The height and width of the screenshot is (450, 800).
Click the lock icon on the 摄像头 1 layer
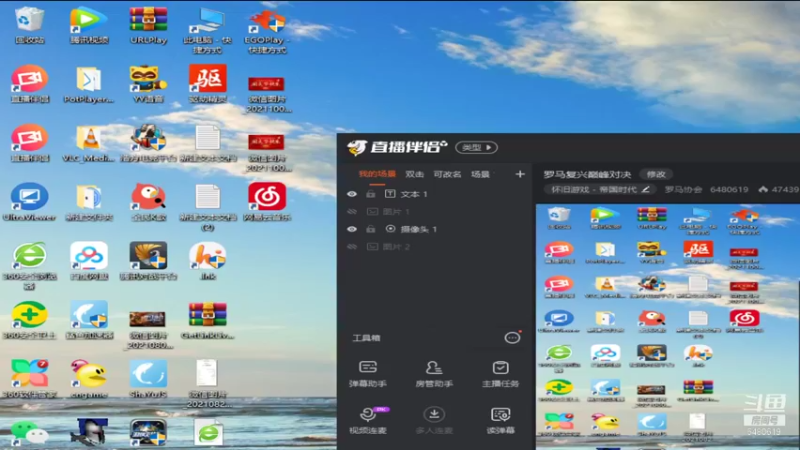coord(371,229)
